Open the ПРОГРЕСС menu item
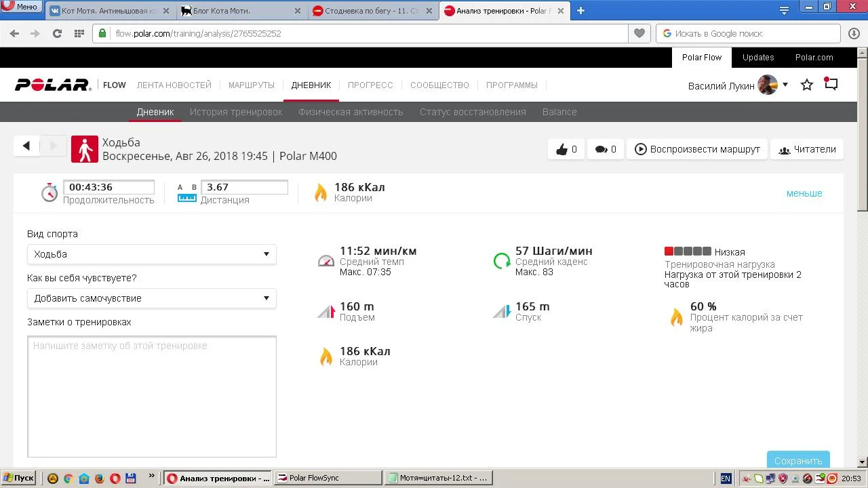The height and width of the screenshot is (488, 868). [370, 85]
